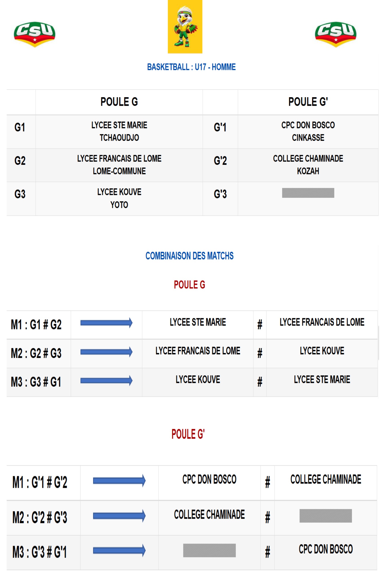The width and height of the screenshot is (392, 576).
Task: Click the left CSU shield logo
Action: point(34,34)
